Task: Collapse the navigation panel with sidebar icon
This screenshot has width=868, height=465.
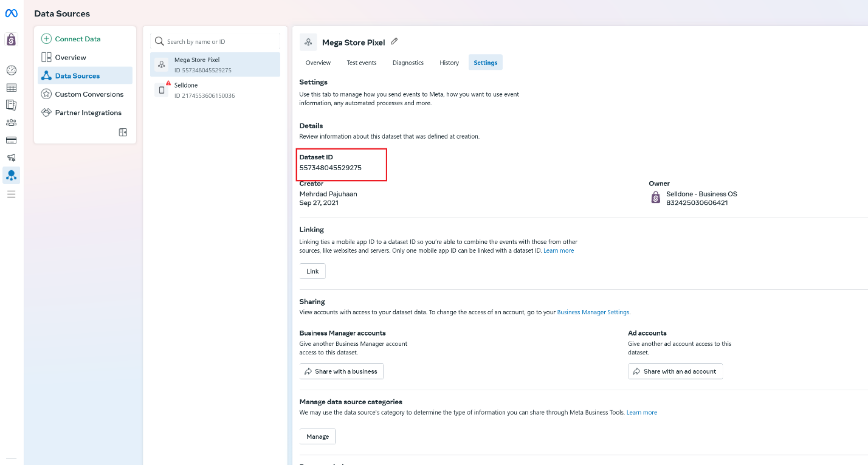Action: (x=123, y=132)
